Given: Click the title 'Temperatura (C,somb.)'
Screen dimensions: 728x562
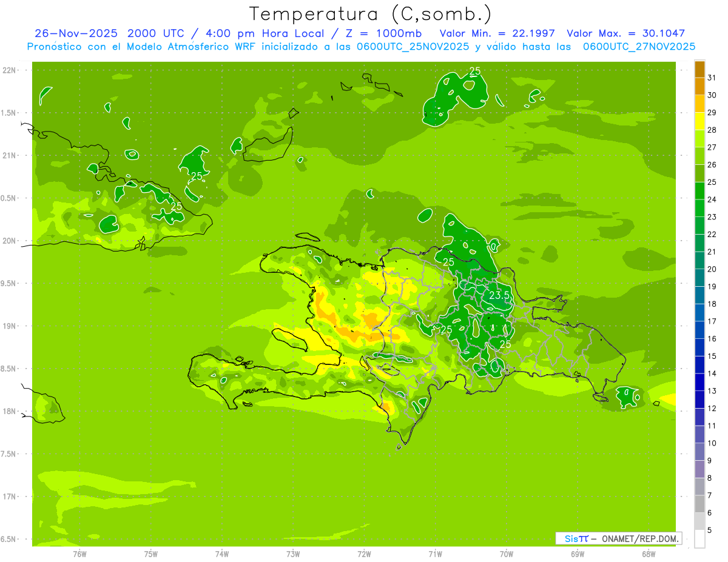Looking at the screenshot, I should pos(371,14).
